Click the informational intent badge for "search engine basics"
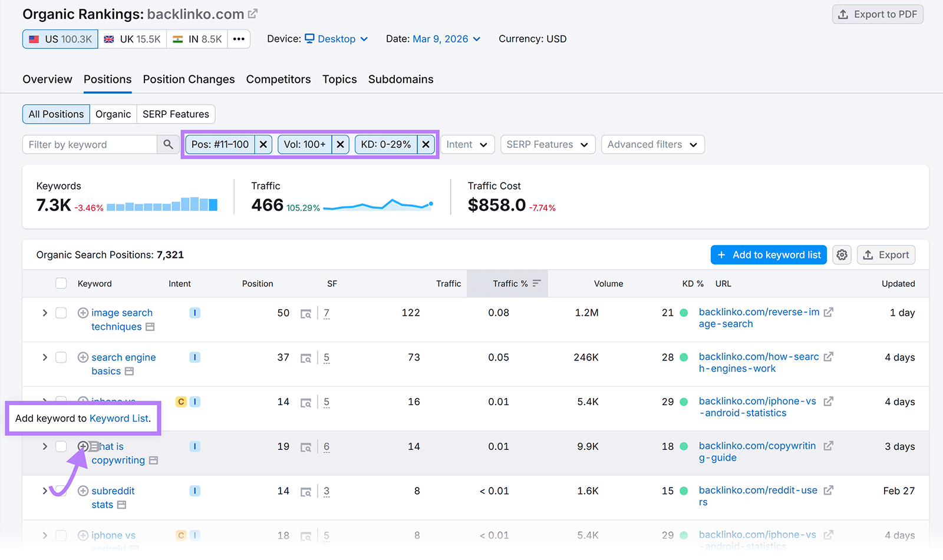Screen dimensions: 943x560 pos(194,357)
